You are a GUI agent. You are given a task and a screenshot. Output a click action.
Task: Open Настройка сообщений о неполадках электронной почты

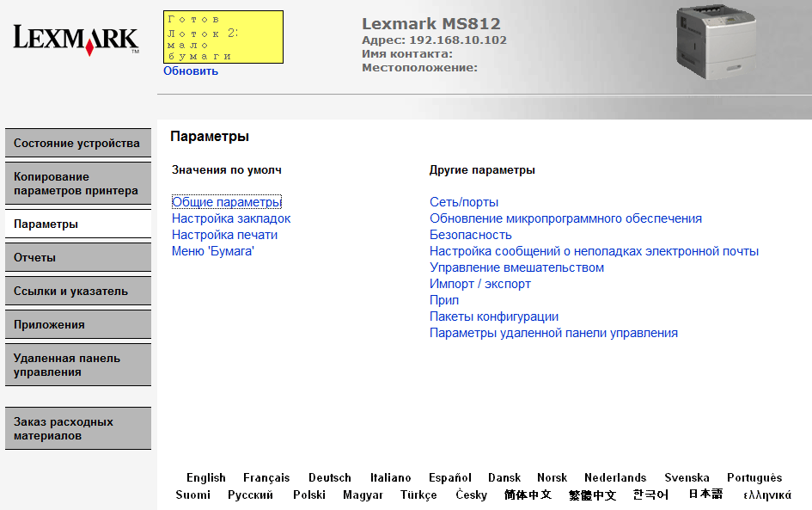(594, 251)
